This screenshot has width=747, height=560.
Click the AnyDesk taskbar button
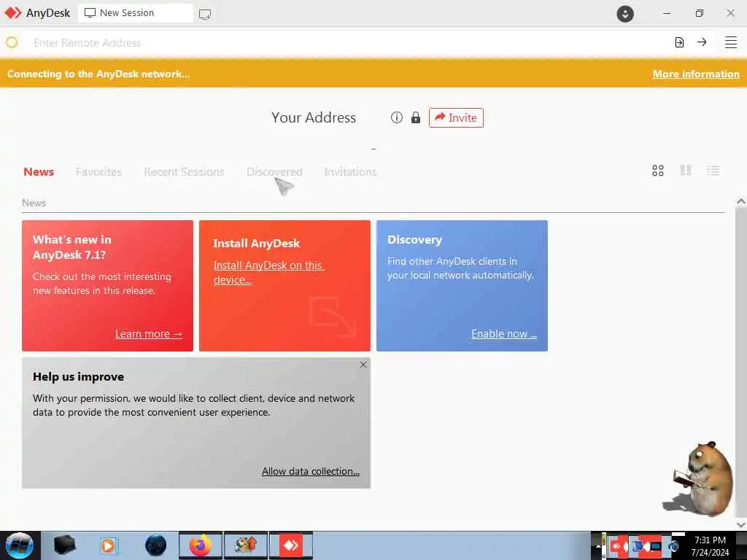point(291,545)
